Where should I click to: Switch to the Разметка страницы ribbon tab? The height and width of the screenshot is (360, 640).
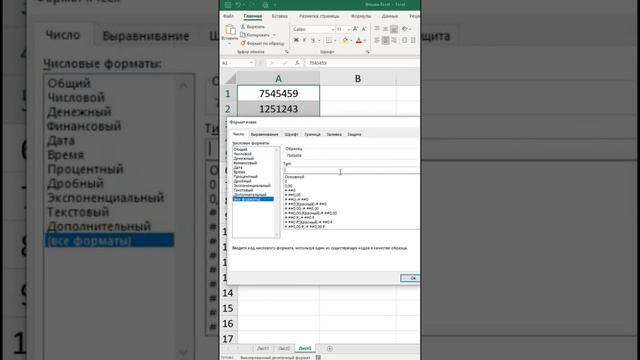pos(319,16)
